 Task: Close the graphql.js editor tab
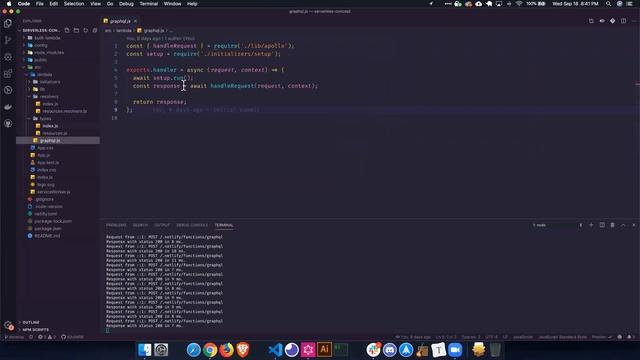pyautogui.click(x=135, y=21)
